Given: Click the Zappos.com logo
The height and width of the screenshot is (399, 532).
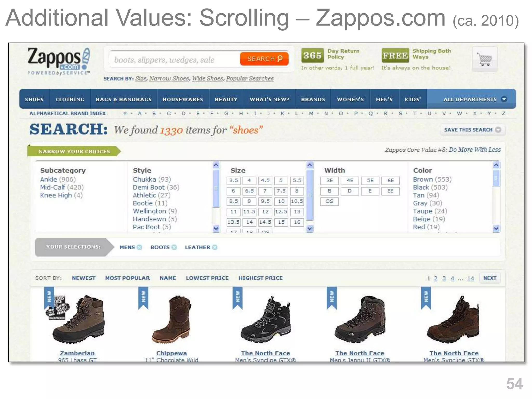Looking at the screenshot, I should [59, 61].
